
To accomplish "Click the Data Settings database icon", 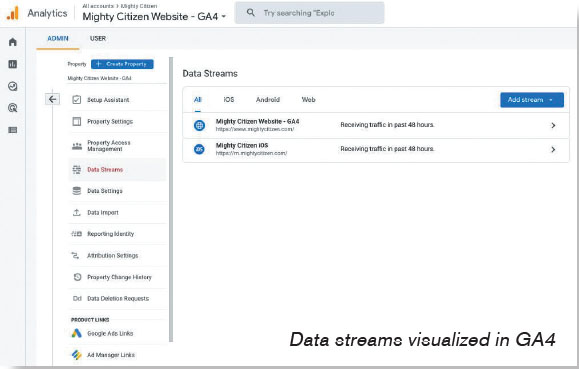I will (76, 191).
